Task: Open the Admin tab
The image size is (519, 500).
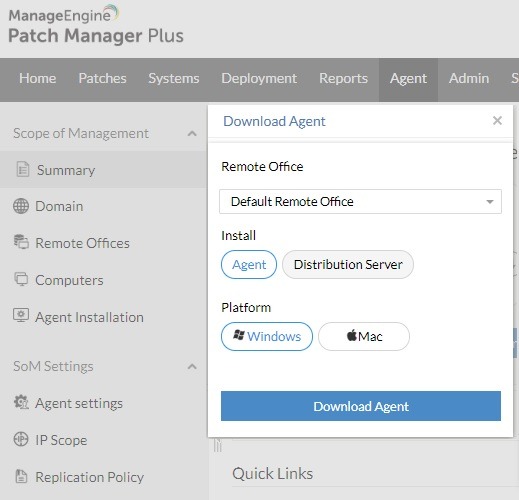Action: pos(469,79)
